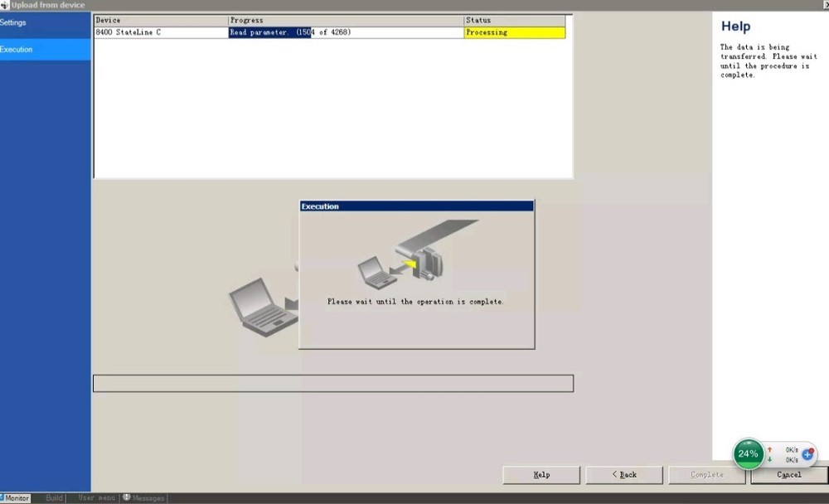The width and height of the screenshot is (829, 504).
Task: Open the User menu tab
Action: 97,498
